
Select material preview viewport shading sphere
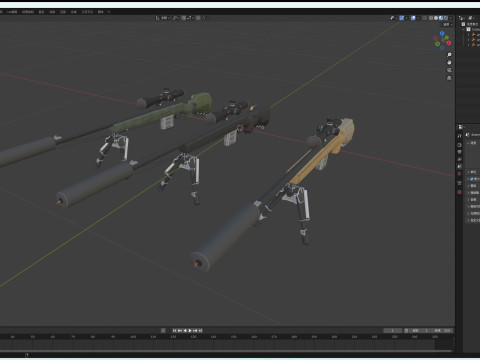tap(441, 18)
